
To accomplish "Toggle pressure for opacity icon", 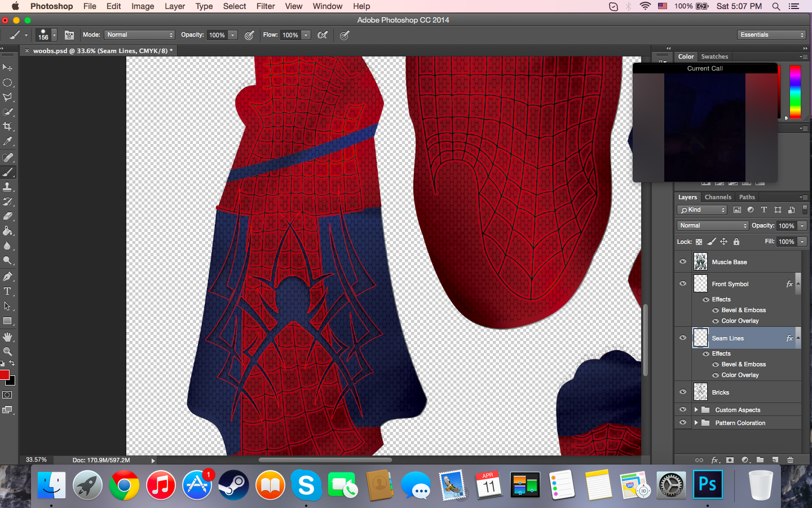I will tap(249, 35).
